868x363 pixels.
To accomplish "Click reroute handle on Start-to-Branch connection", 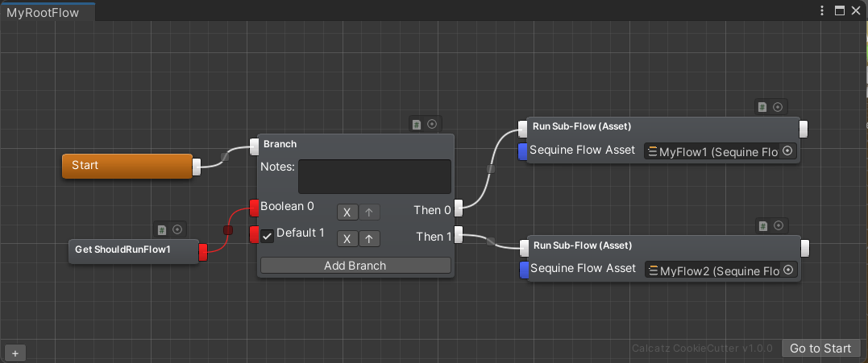I will tap(225, 156).
